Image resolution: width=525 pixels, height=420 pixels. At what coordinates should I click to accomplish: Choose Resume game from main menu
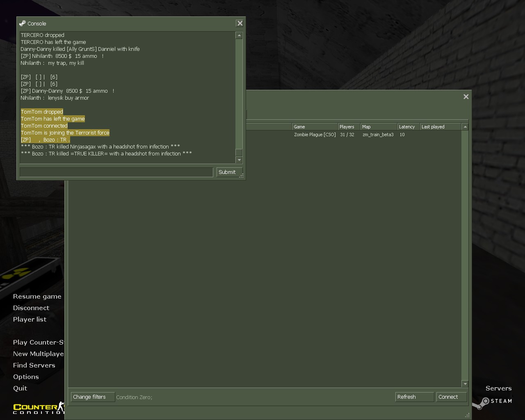[x=37, y=297]
